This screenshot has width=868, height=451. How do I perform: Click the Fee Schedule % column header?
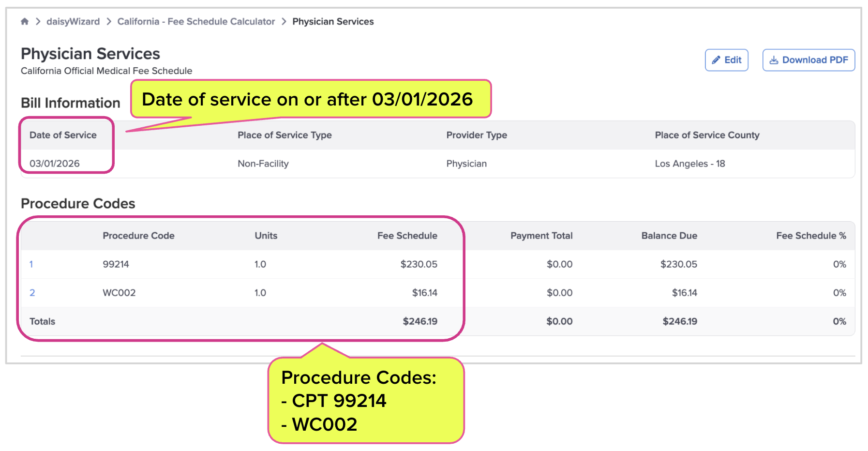point(811,236)
